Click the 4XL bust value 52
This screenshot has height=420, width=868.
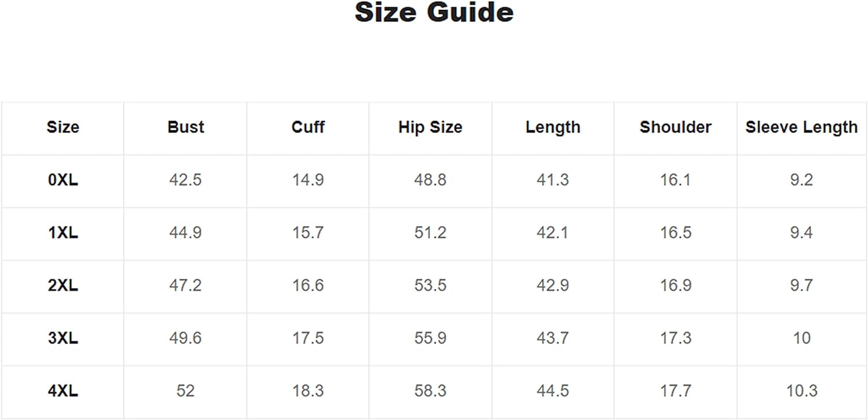[x=186, y=391]
